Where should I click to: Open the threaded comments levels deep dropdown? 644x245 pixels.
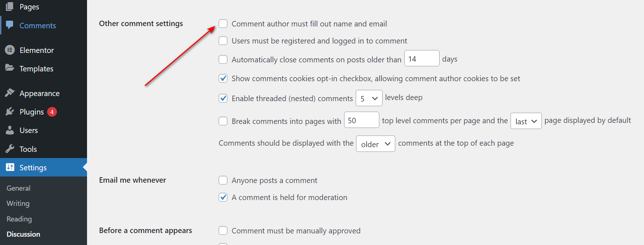[369, 98]
